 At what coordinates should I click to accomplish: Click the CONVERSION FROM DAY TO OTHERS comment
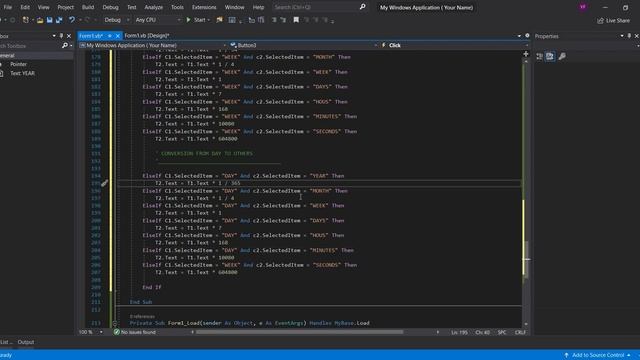(207, 153)
